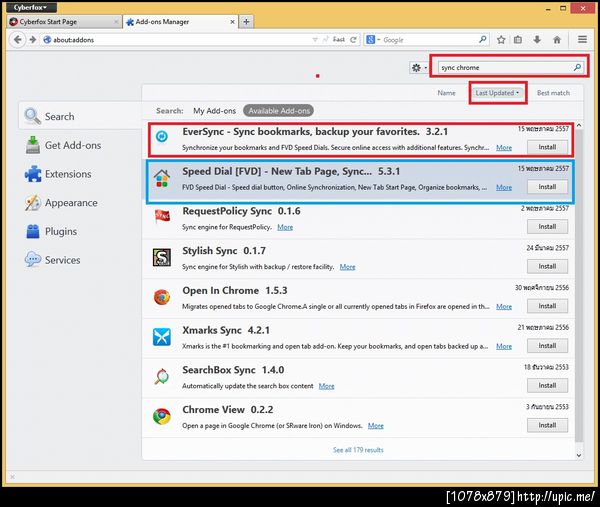This screenshot has height=507, width=600.
Task: Install Stylish Sync
Action: 547,266
